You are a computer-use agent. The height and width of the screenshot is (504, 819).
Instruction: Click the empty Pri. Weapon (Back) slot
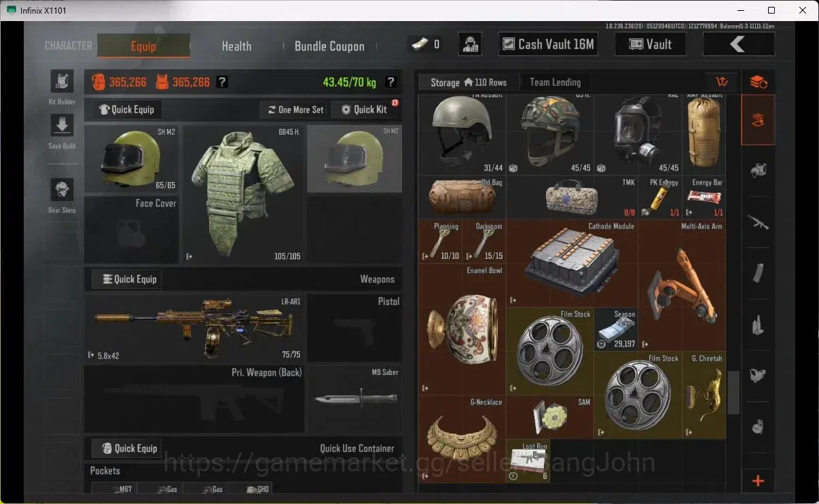point(194,399)
